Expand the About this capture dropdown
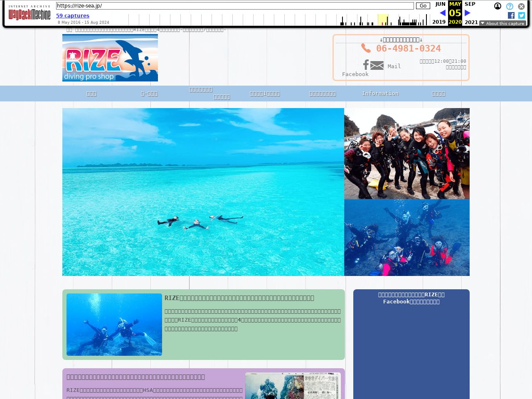Viewport: 532px width, 399px height. point(502,23)
